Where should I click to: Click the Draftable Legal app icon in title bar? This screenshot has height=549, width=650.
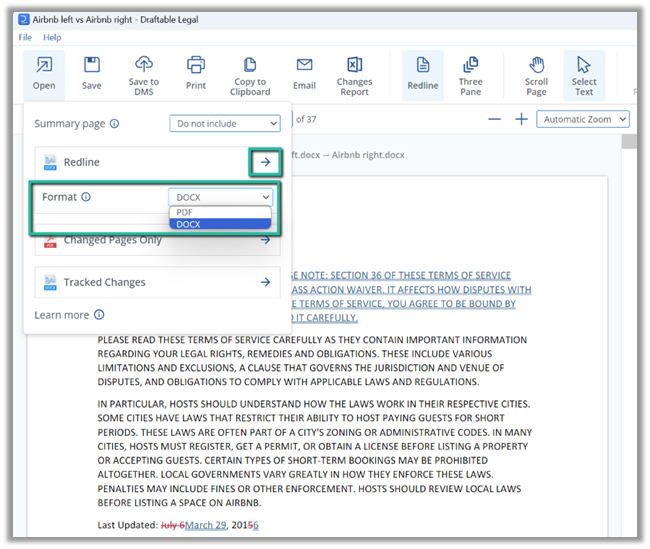click(24, 19)
